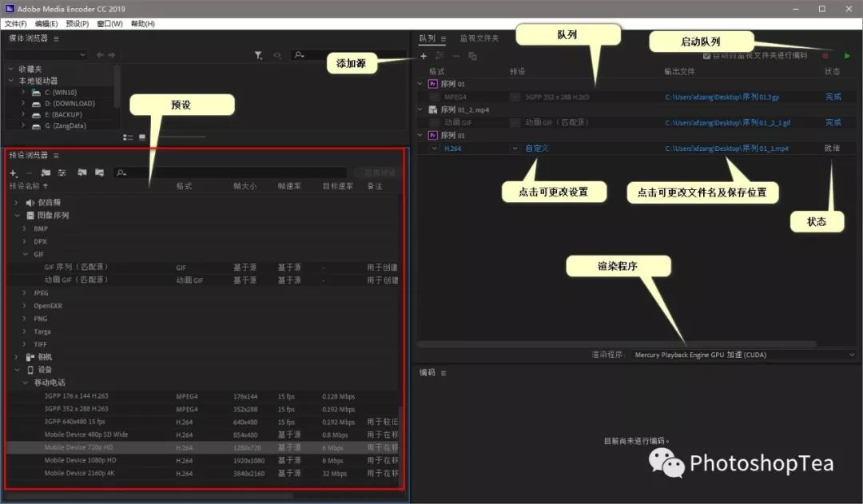Add a source to the queue
Viewport: 863px width, 504px height.
coord(424,56)
